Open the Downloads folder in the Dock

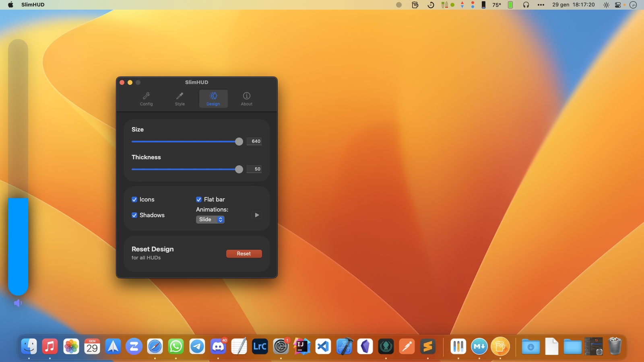[531, 346]
